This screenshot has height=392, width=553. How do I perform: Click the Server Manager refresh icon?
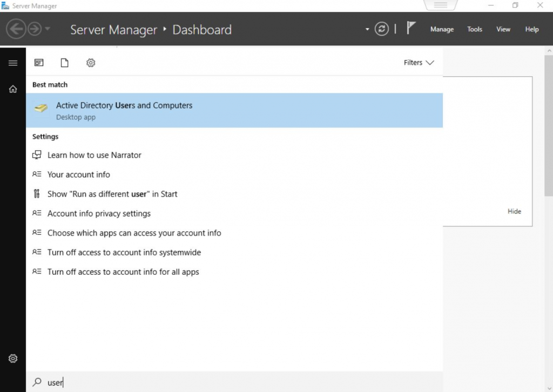[x=382, y=29]
